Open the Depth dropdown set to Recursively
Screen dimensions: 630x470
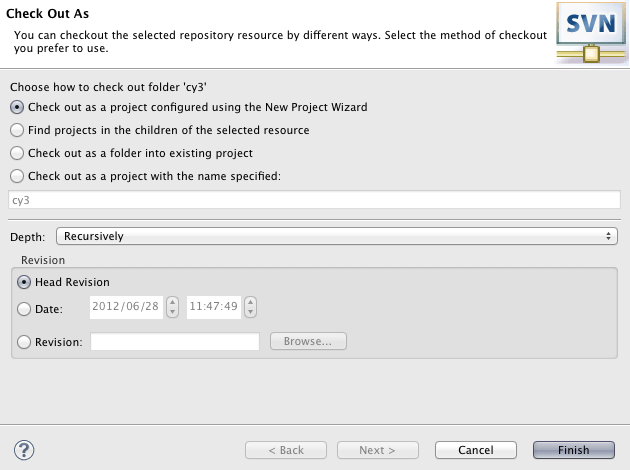click(337, 236)
